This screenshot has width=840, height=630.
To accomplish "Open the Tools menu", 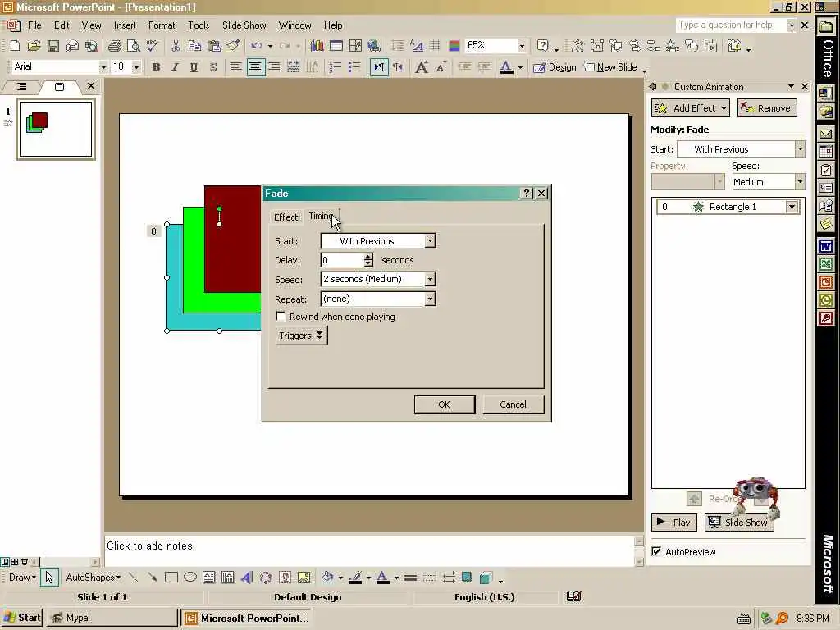I will [x=199, y=25].
